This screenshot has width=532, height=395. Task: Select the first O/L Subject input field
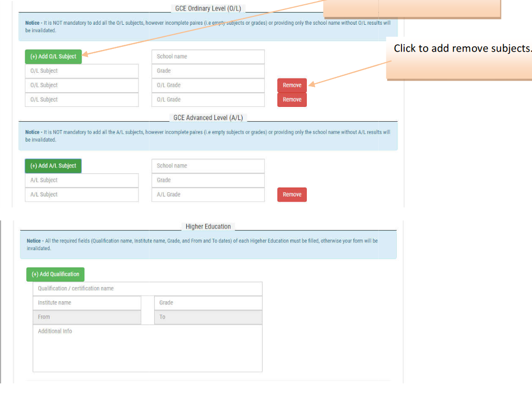click(82, 71)
